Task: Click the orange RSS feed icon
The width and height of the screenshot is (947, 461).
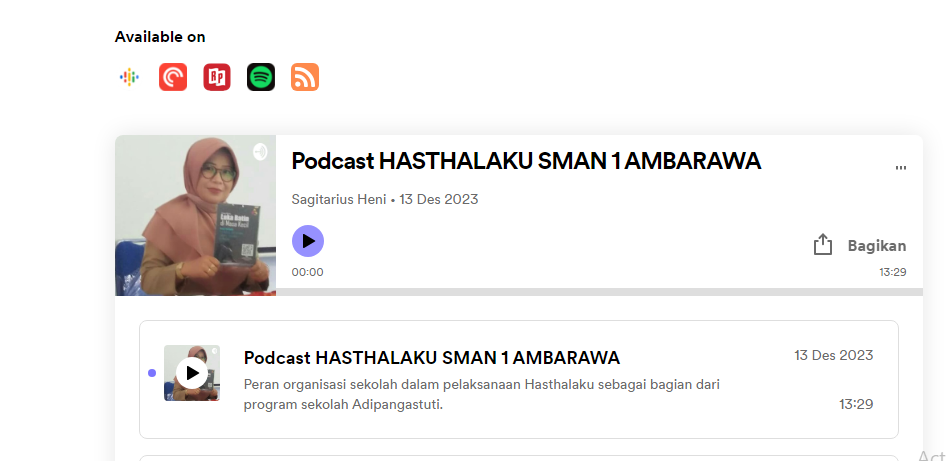Action: 305,77
